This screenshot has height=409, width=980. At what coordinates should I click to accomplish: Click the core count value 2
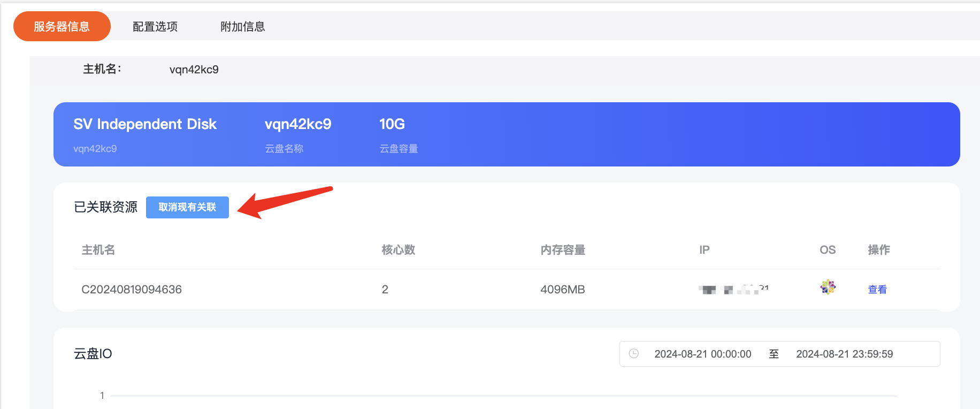385,290
